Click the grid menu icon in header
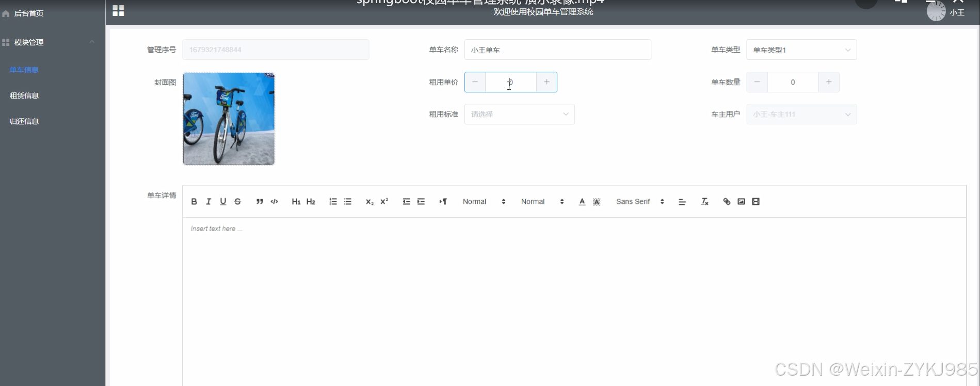Image resolution: width=980 pixels, height=386 pixels. point(118,11)
